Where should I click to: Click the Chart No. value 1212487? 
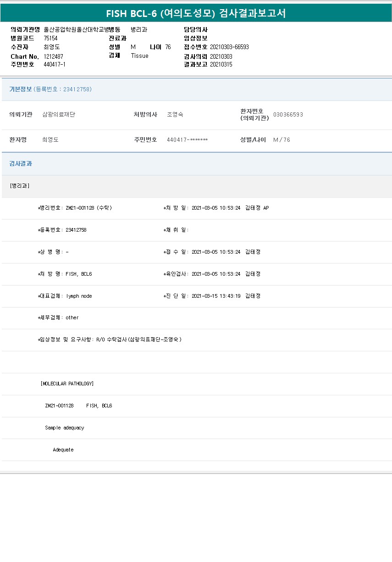(x=54, y=56)
